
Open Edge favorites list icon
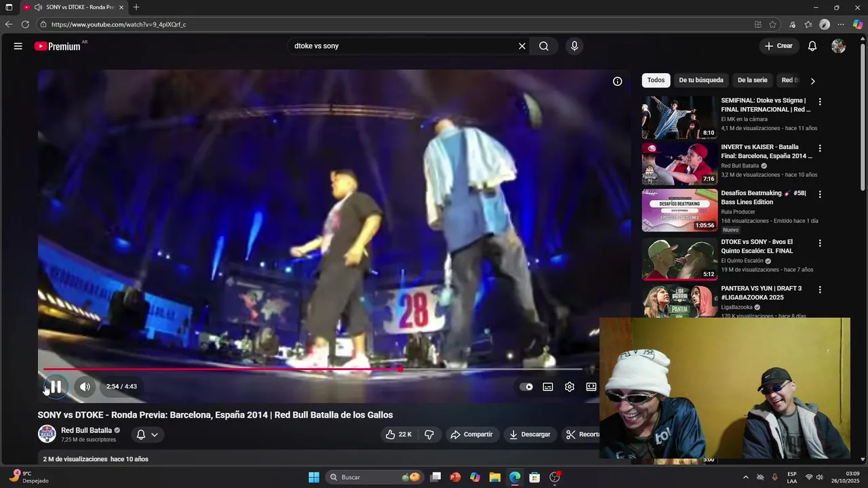[x=808, y=24]
